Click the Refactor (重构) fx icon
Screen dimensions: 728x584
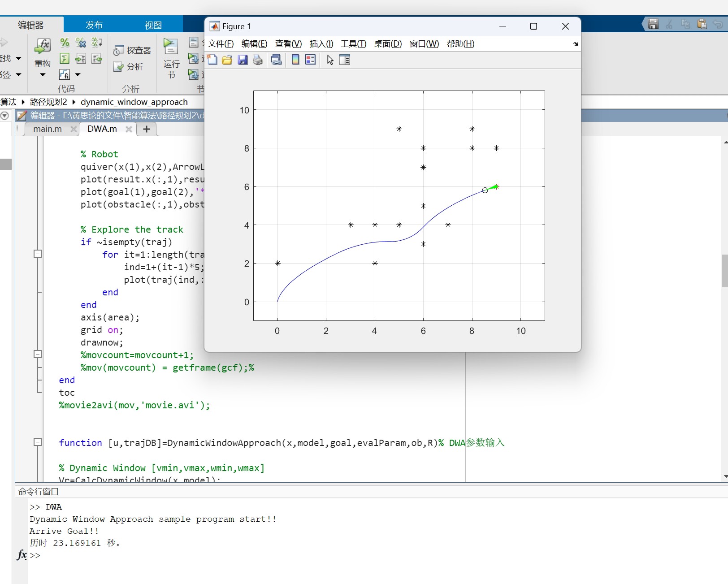pos(43,45)
